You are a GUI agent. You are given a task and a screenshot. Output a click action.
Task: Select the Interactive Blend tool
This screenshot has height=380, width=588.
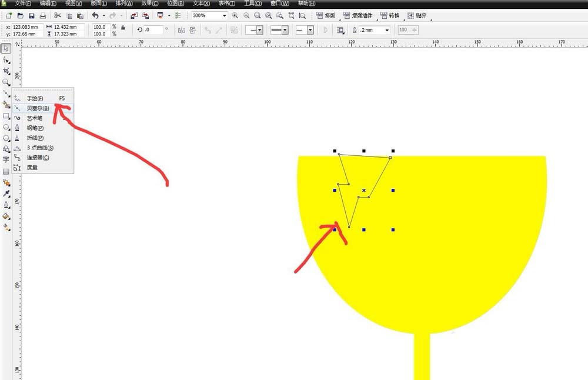pyautogui.click(x=6, y=183)
